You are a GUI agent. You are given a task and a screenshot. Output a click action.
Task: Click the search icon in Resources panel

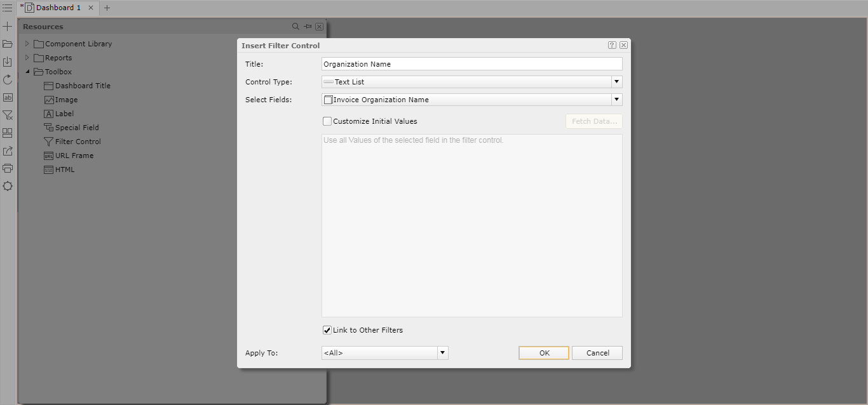point(295,27)
